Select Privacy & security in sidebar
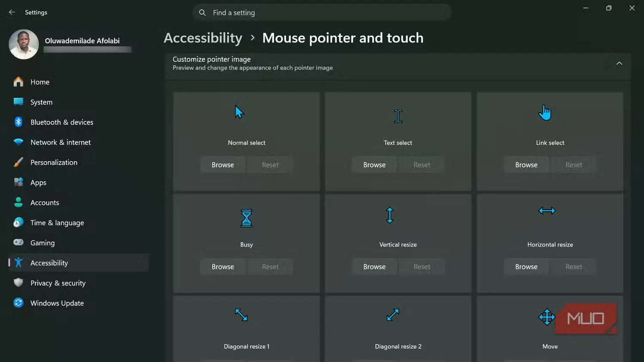Screen dimensions: 644x362 (79, 283)
